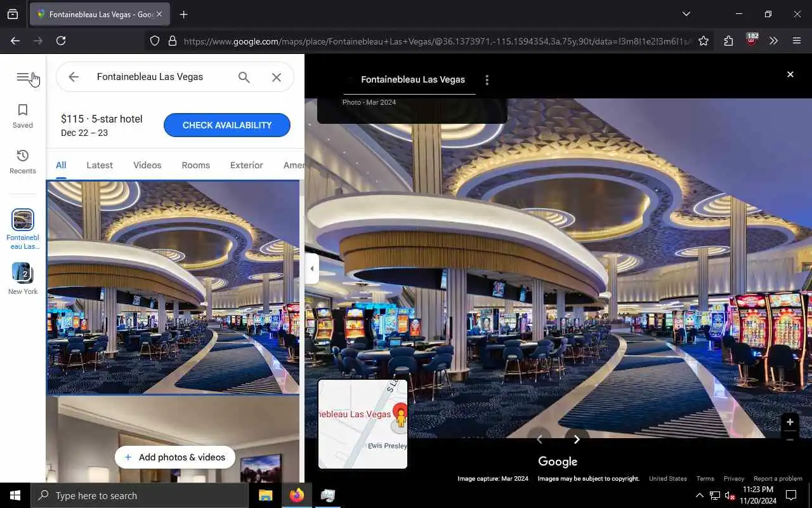Collapse the side panel arrow

[x=311, y=269]
